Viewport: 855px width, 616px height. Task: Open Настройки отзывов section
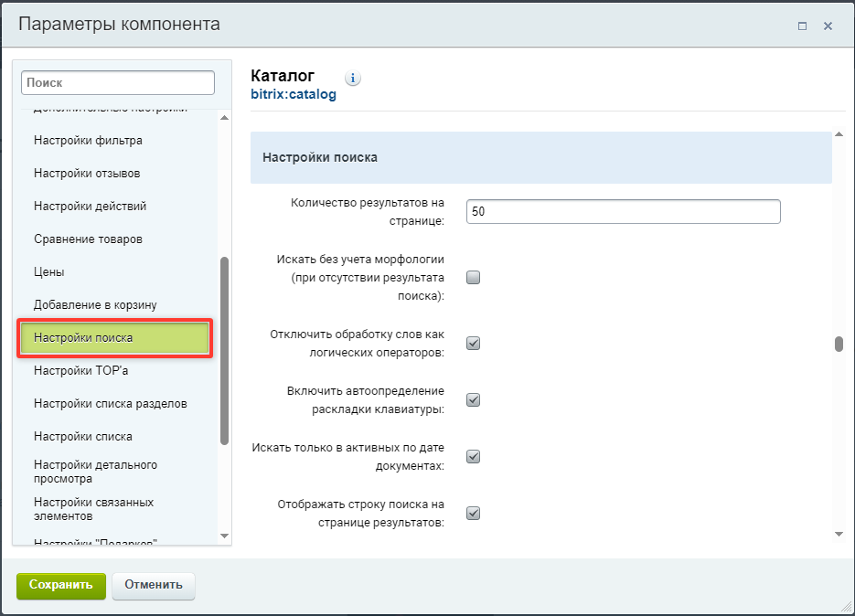click(87, 174)
